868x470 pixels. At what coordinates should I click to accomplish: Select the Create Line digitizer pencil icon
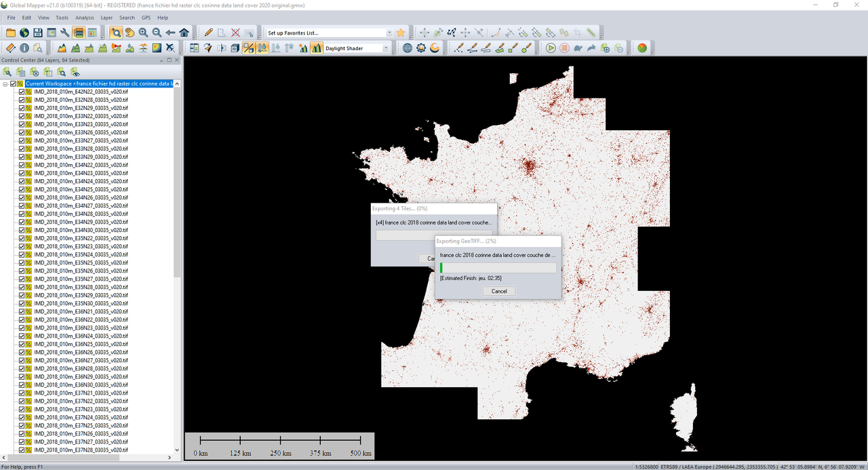473,48
